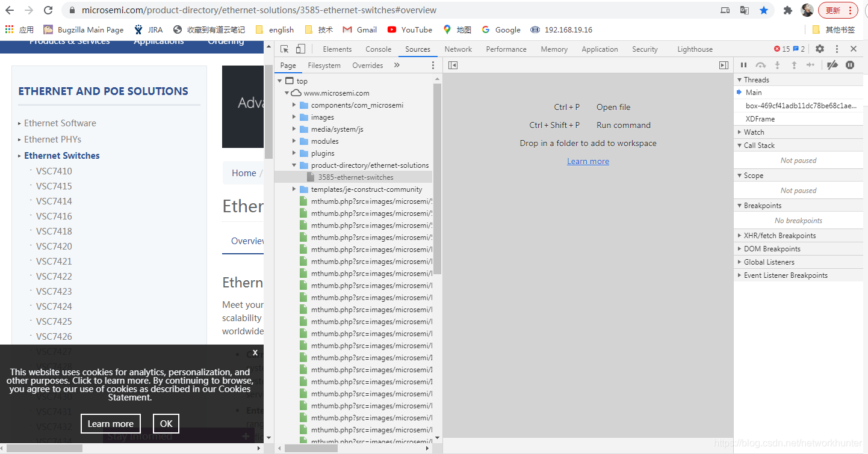Open the Chrome extensions puzzle icon
The height and width of the screenshot is (454, 868).
point(787,10)
